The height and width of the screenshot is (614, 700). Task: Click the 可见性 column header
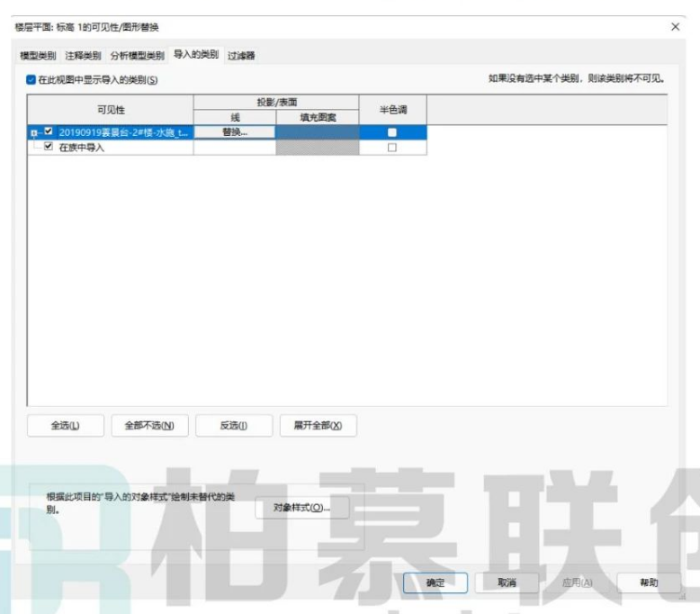[111, 110]
